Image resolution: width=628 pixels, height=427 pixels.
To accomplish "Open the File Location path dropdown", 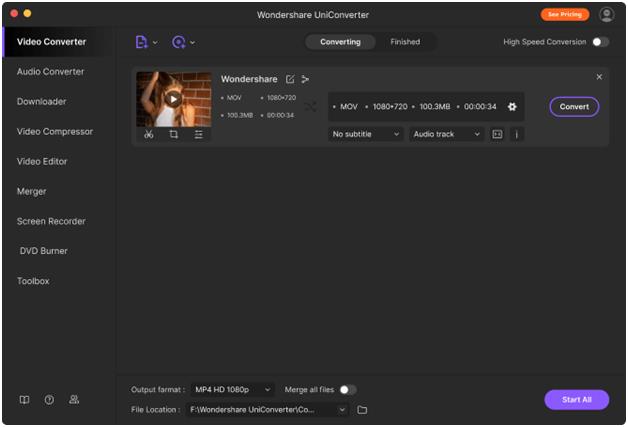I will 268,410.
